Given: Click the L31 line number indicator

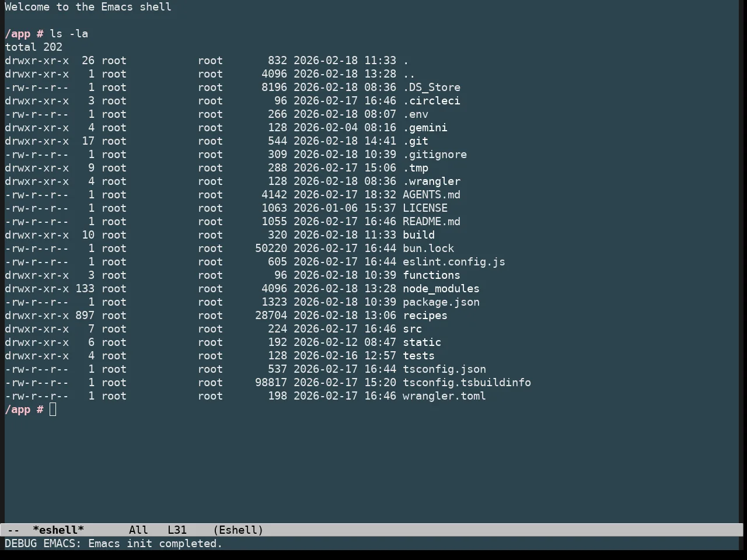Looking at the screenshot, I should (177, 530).
